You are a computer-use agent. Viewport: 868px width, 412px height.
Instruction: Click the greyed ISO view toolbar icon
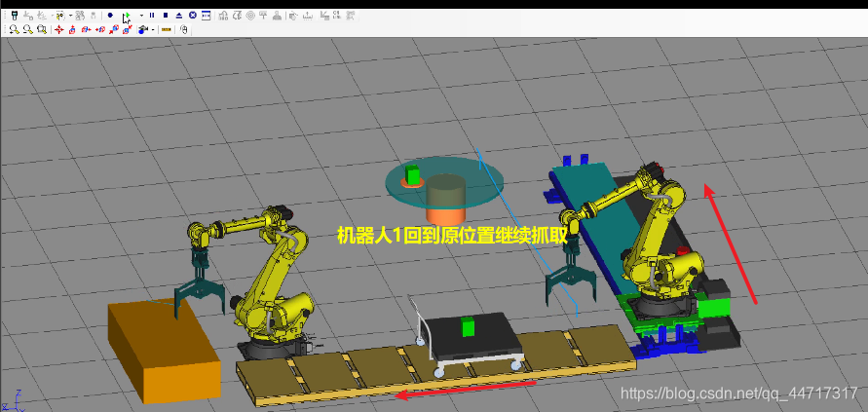click(x=223, y=16)
